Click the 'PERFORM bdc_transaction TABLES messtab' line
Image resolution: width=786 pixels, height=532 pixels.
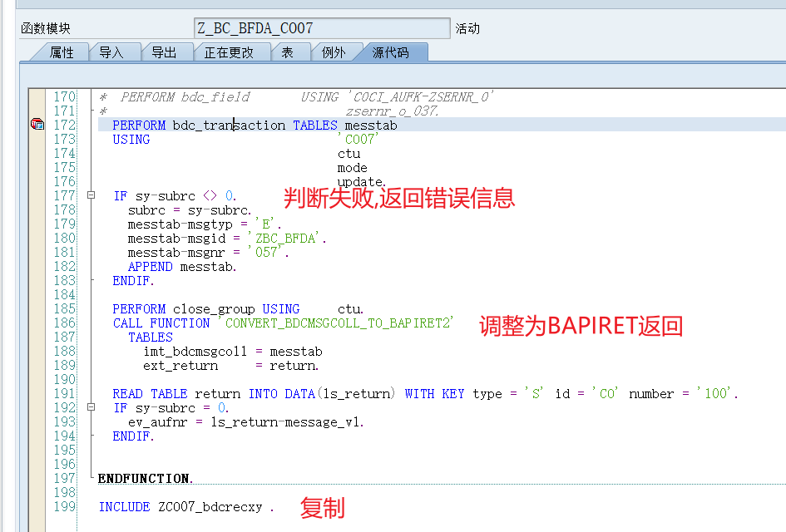(255, 125)
